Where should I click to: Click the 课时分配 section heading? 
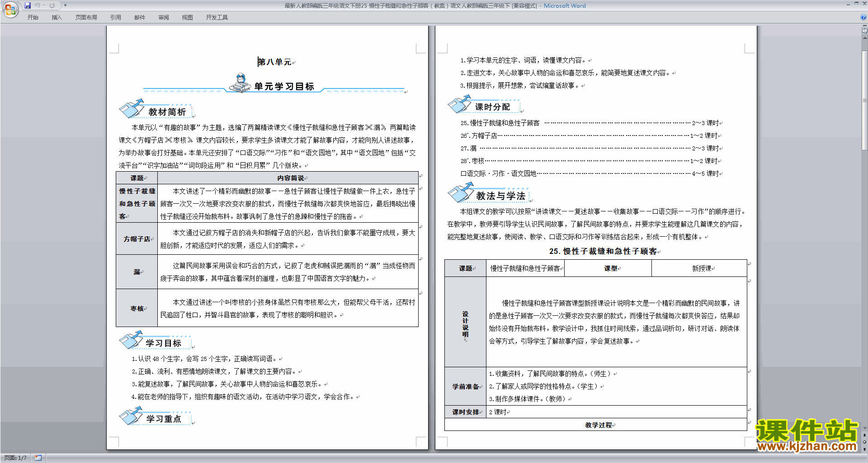(x=492, y=107)
